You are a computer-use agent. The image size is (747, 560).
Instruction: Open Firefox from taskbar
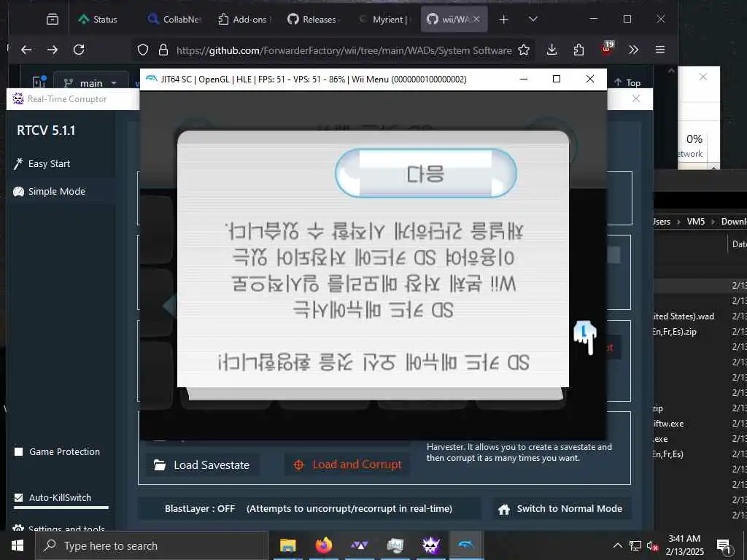[x=323, y=545]
